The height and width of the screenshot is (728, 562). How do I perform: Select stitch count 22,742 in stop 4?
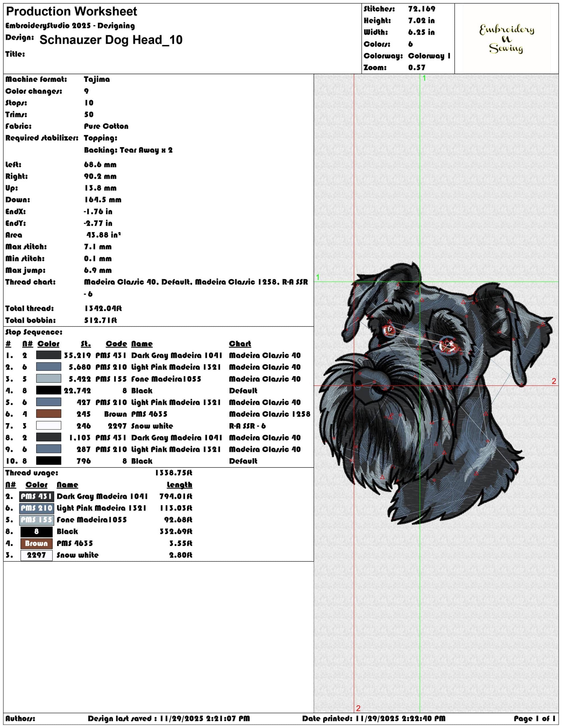(x=77, y=391)
